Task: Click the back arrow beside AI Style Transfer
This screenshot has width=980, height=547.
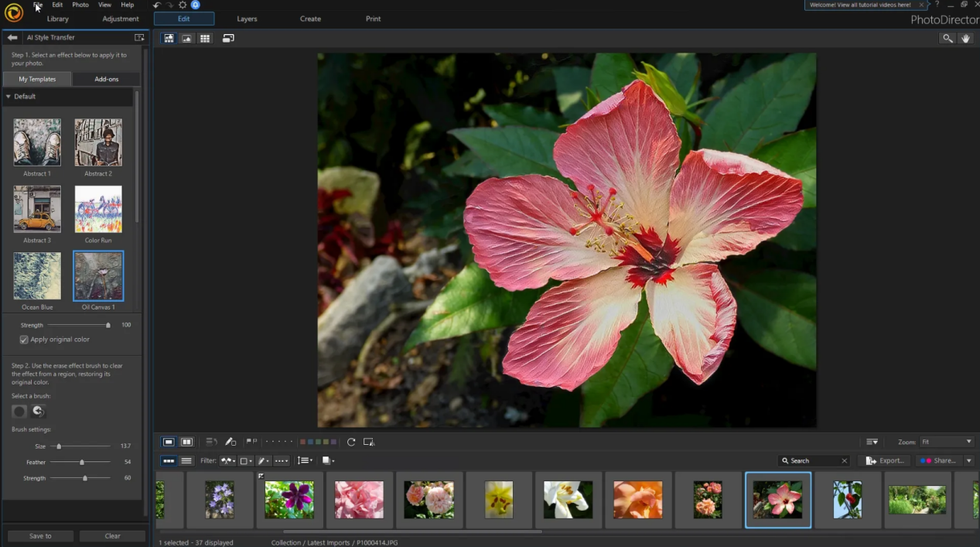Action: [12, 37]
